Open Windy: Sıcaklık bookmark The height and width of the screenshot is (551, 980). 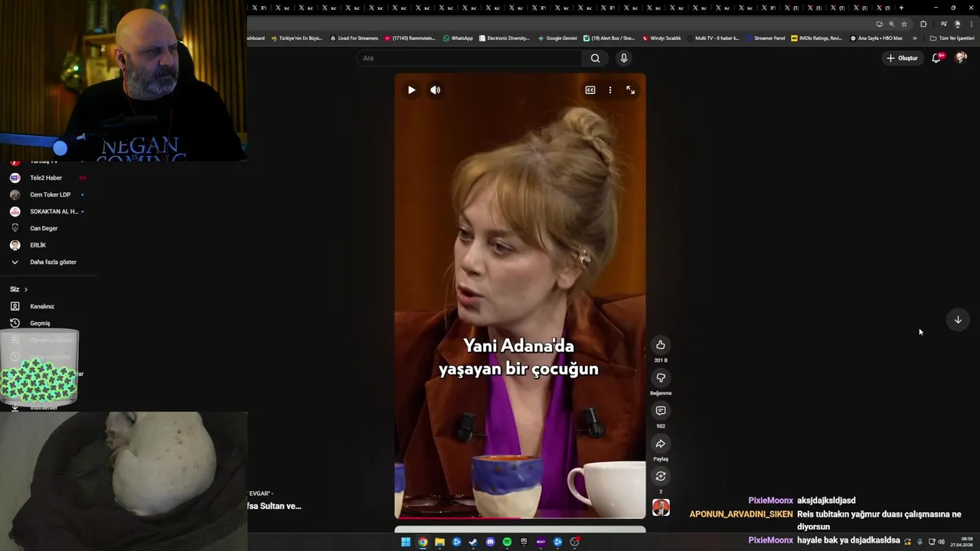[x=661, y=38]
